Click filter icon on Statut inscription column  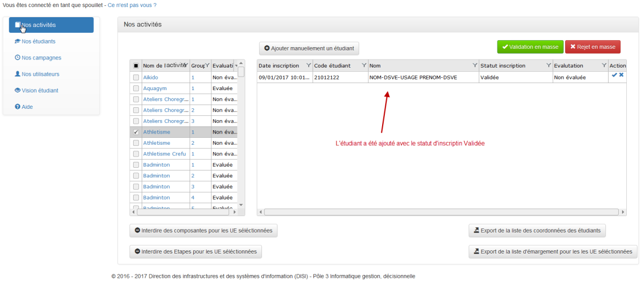[548, 65]
